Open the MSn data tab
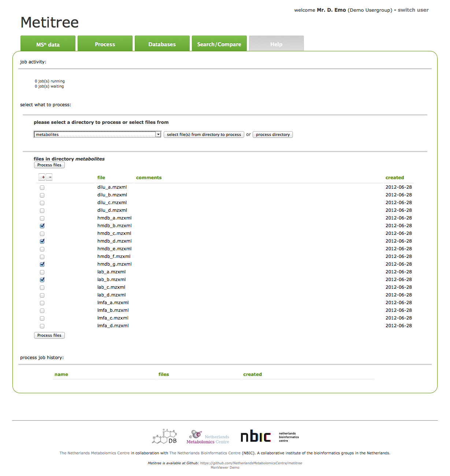Image resolution: width=450 pixels, height=476 pixels. tap(48, 44)
